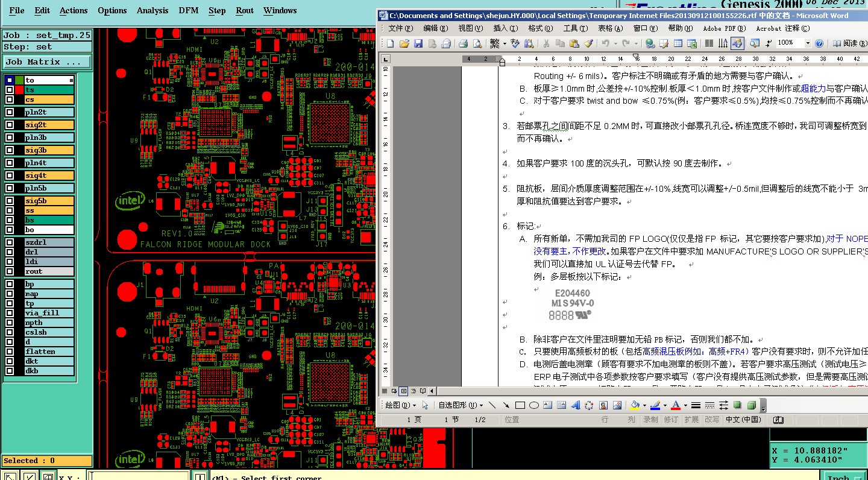Click the X Y coordinate input field
Viewport: 868px width, 480px height.
click(x=139, y=476)
